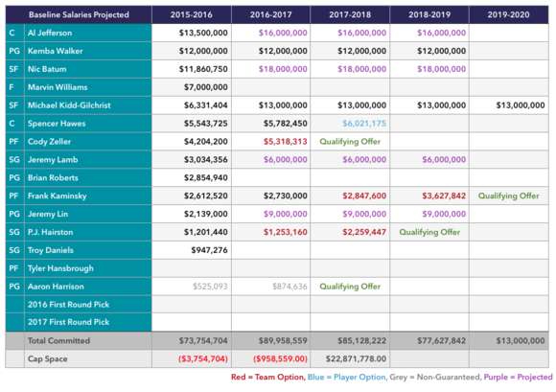Click Nic Batum's $18,000,000 2016-2017 cell
556x392 pixels.
pyautogui.click(x=271, y=69)
